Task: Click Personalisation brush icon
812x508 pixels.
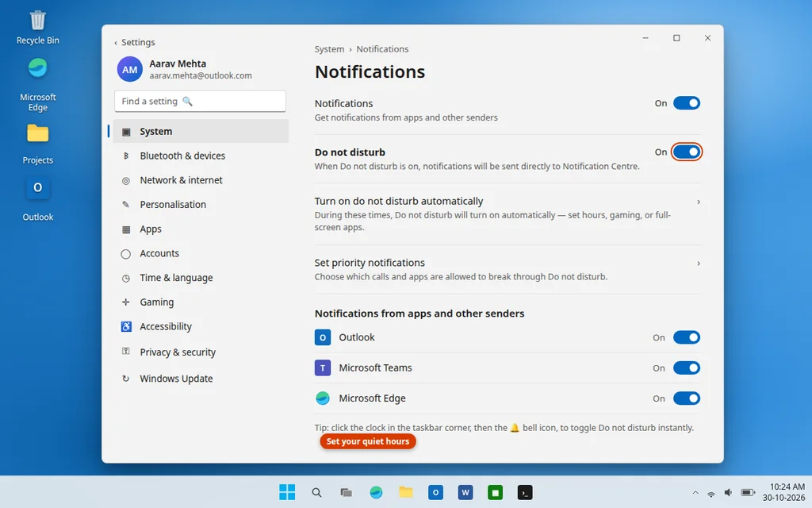Action: [x=126, y=204]
